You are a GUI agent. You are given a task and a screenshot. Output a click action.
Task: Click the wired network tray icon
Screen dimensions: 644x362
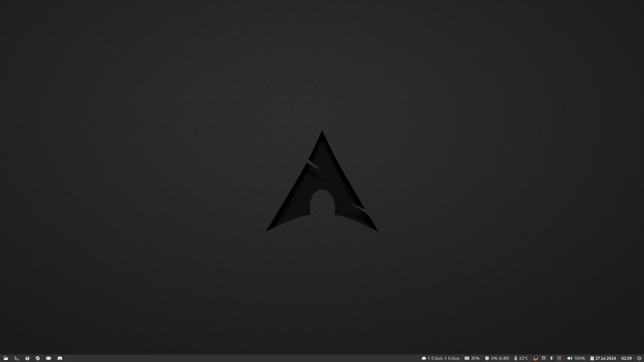[544, 358]
